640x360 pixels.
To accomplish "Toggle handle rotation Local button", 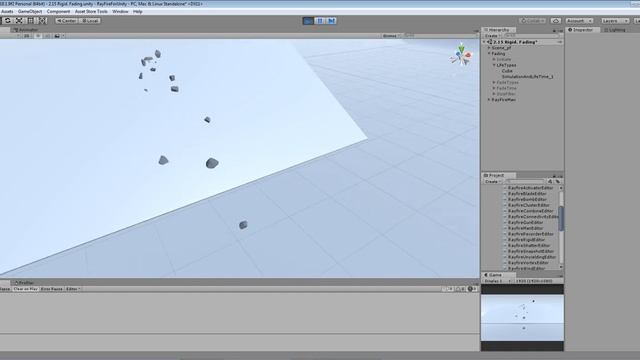I will click(90, 20).
